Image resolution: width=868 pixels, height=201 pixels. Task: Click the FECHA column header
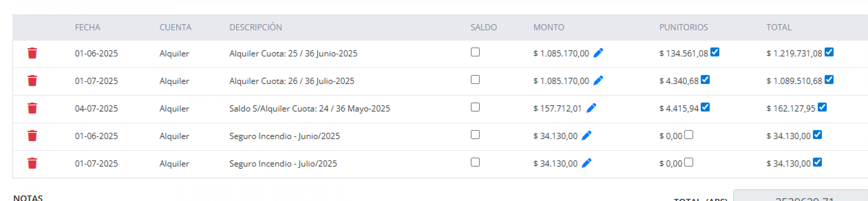tap(87, 27)
